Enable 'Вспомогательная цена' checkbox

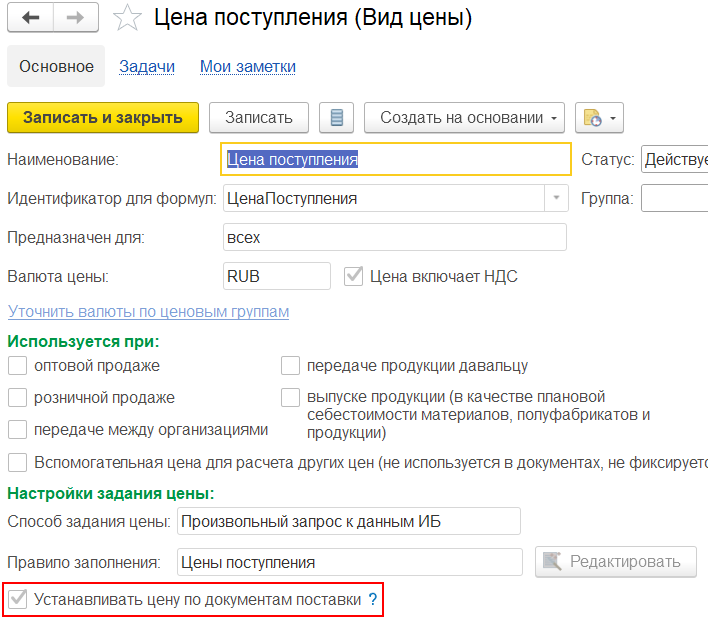(x=17, y=462)
